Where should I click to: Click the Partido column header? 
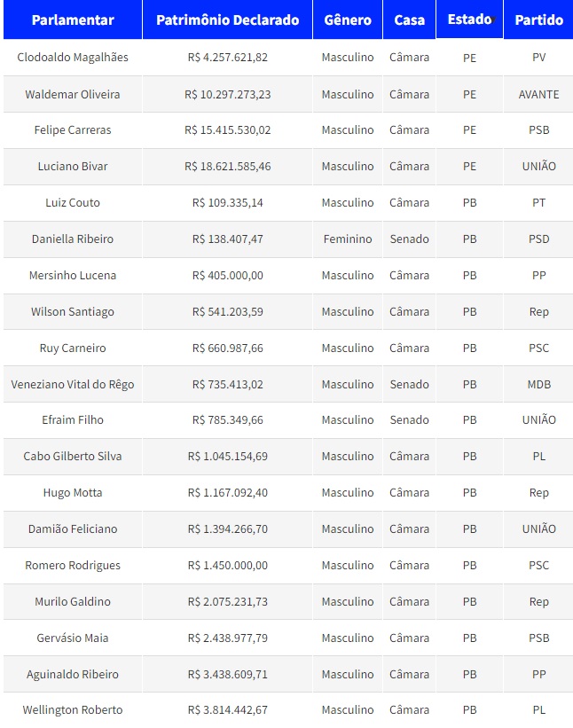coord(538,20)
